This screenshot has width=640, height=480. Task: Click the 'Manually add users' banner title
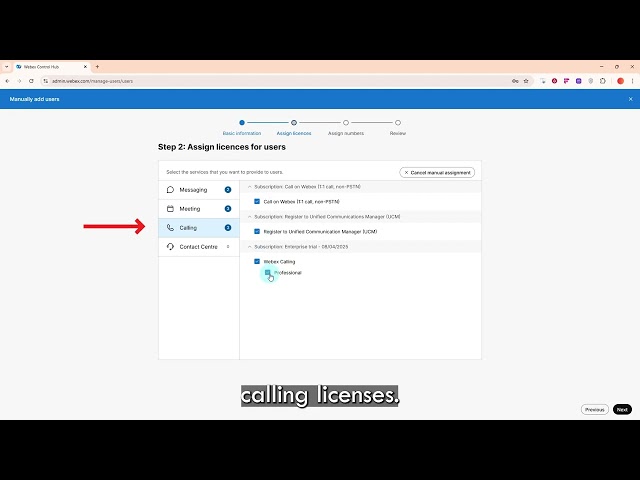coord(35,99)
